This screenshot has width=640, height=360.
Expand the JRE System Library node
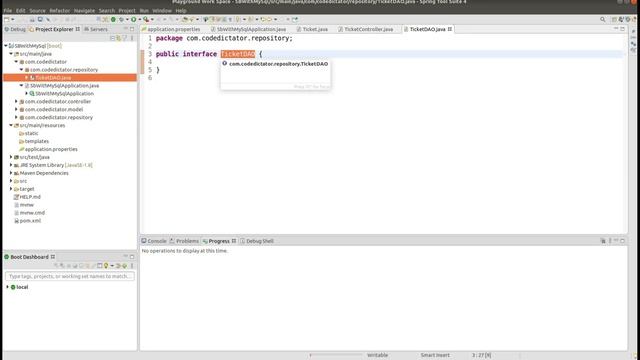[11, 165]
